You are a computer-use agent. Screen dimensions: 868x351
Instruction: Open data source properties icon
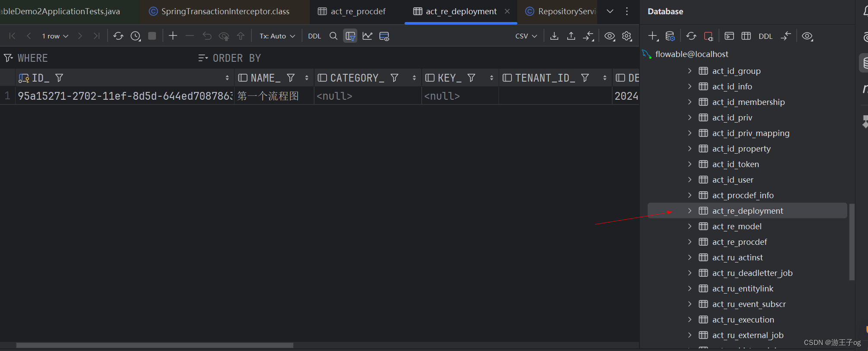(670, 36)
